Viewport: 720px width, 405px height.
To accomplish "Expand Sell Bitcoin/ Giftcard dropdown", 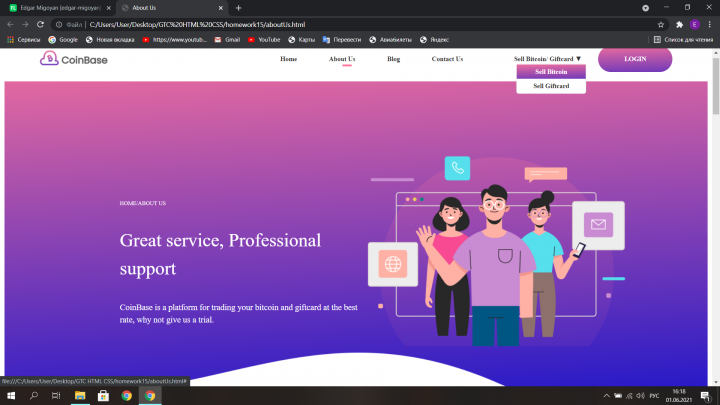I will (547, 59).
